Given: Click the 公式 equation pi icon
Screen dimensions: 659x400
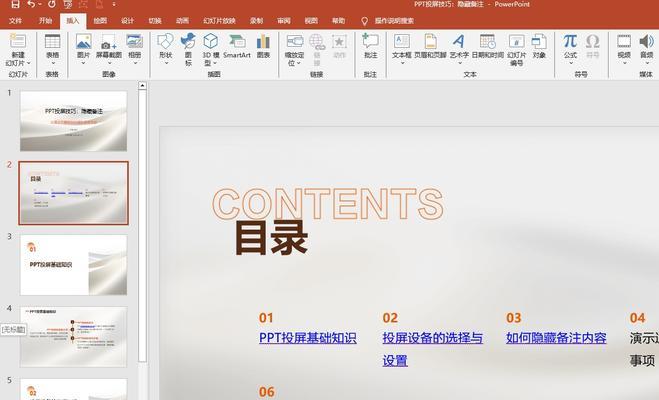Looking at the screenshot, I should [x=570, y=41].
